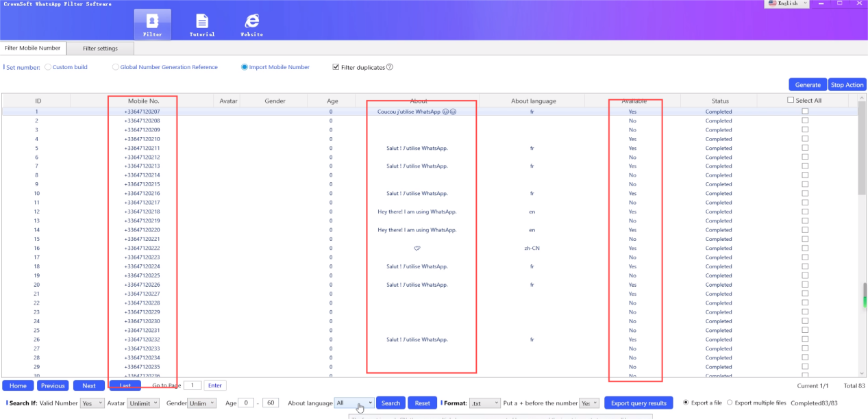Tick the checkbox for row ID 16
This screenshot has width=868, height=419.
tap(805, 248)
